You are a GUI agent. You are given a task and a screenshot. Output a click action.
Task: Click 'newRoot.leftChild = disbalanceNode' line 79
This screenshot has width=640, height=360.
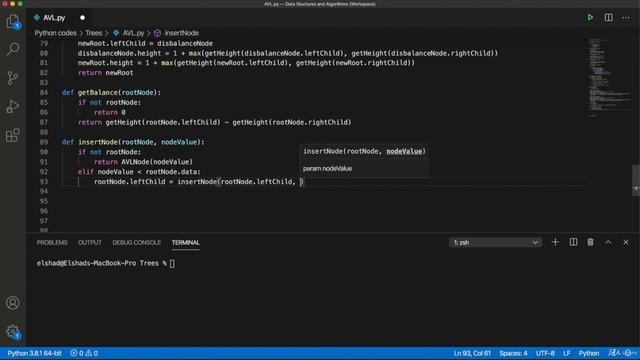[145, 43]
